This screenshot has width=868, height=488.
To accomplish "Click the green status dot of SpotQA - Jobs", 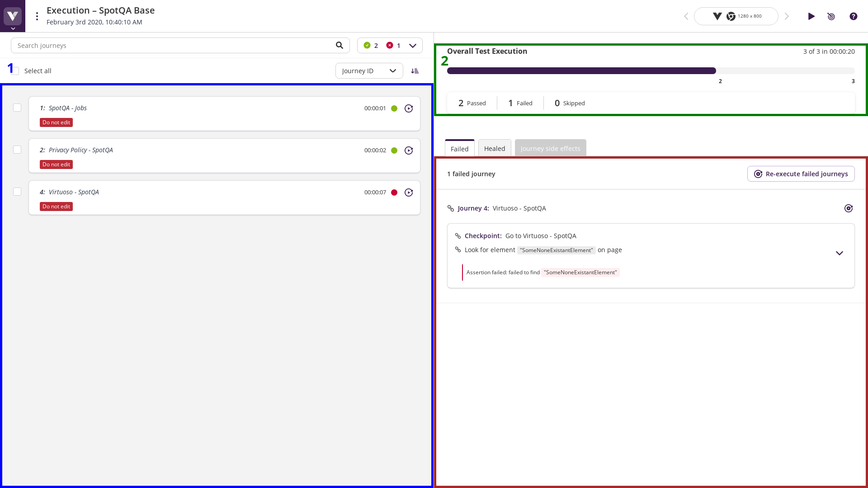I will [394, 108].
